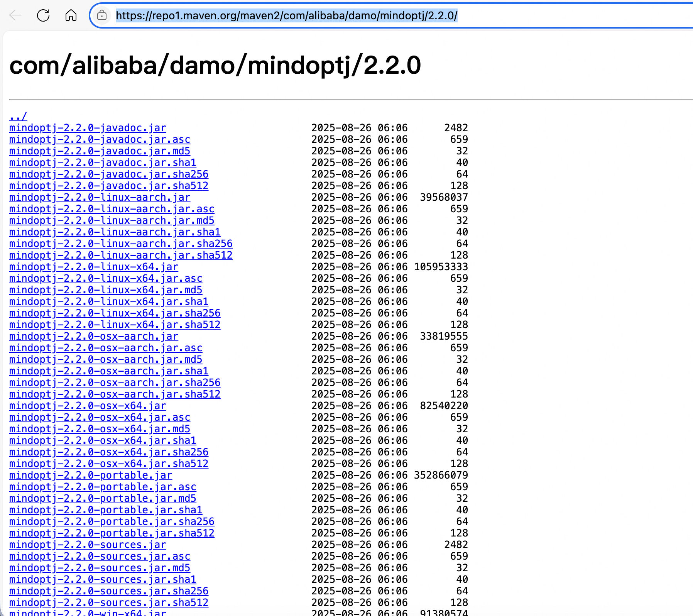
Task: Open mindoptj-2.2.0-linux-aarch.jar.sha512
Action: pos(121,255)
